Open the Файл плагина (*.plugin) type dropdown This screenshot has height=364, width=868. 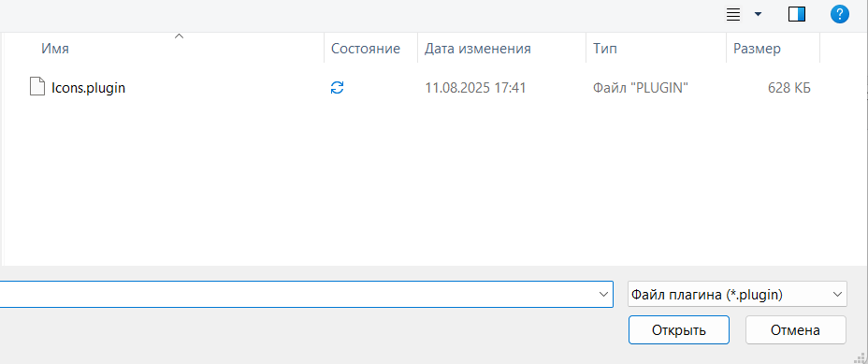point(737,294)
